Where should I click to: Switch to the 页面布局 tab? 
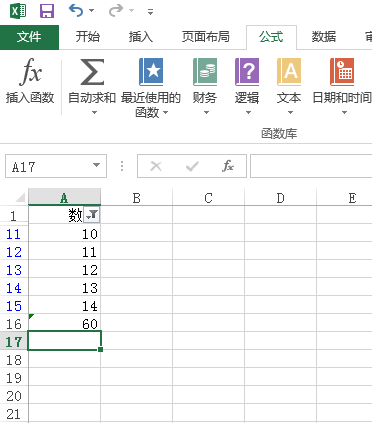tap(205, 37)
